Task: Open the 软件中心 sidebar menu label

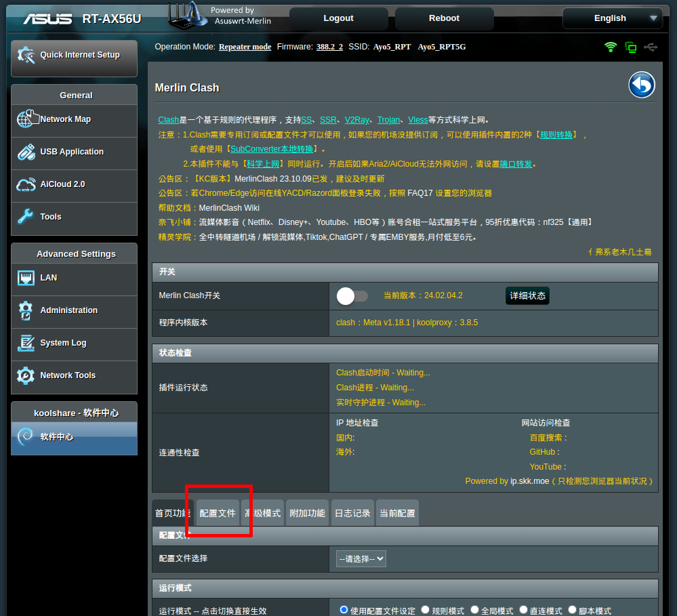Action: click(56, 437)
